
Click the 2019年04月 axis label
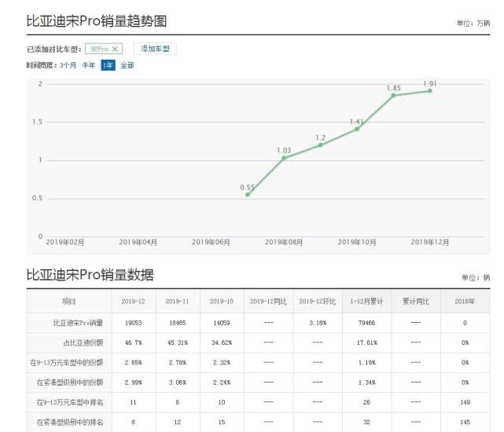coord(138,242)
